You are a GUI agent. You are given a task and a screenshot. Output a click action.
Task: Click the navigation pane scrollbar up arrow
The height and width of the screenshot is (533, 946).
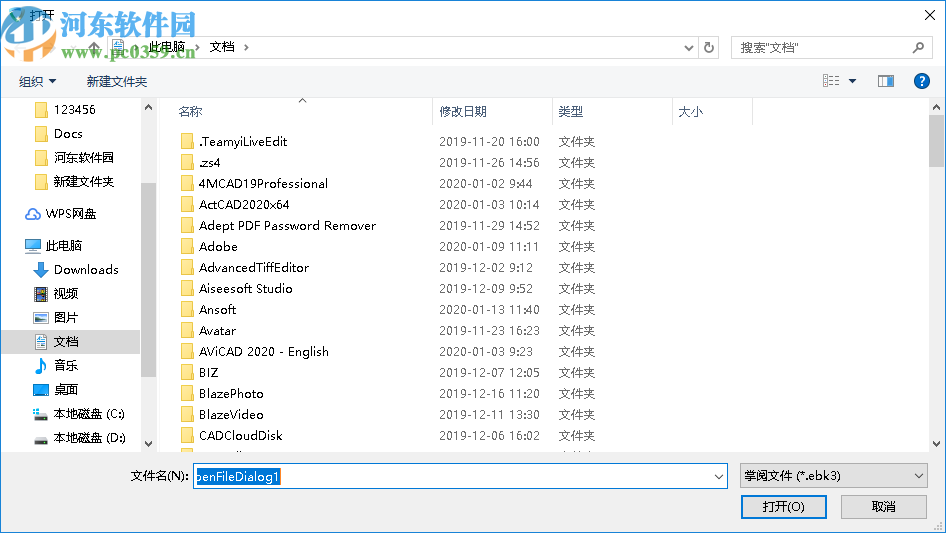148,107
